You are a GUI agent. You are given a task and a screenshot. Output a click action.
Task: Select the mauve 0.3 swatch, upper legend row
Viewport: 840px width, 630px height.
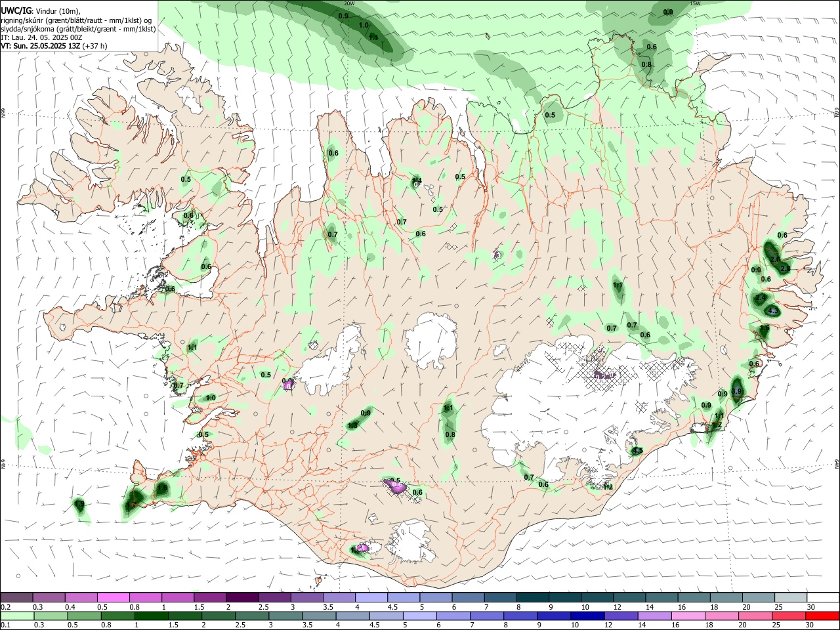pos(49,597)
